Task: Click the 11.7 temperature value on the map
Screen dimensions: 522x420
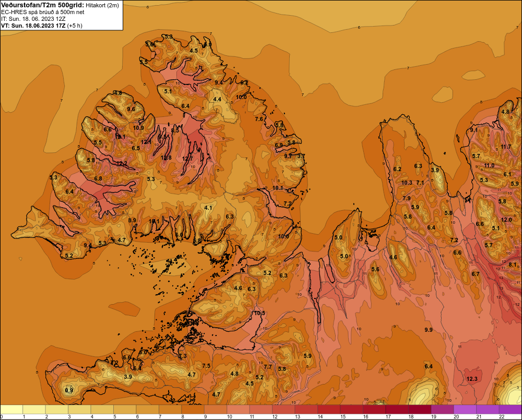Action: point(506,147)
